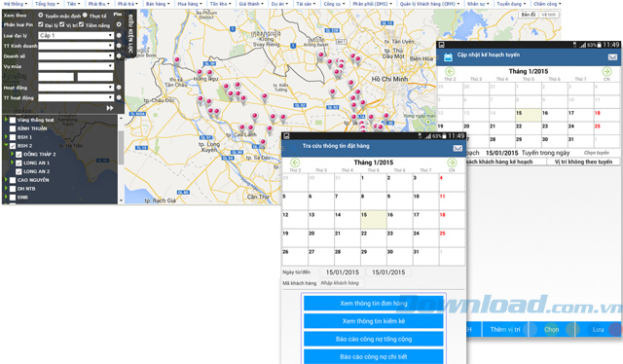Go to previous month in Tra cứu calendar
Image resolution: width=623 pixels, height=364 pixels.
click(x=295, y=163)
